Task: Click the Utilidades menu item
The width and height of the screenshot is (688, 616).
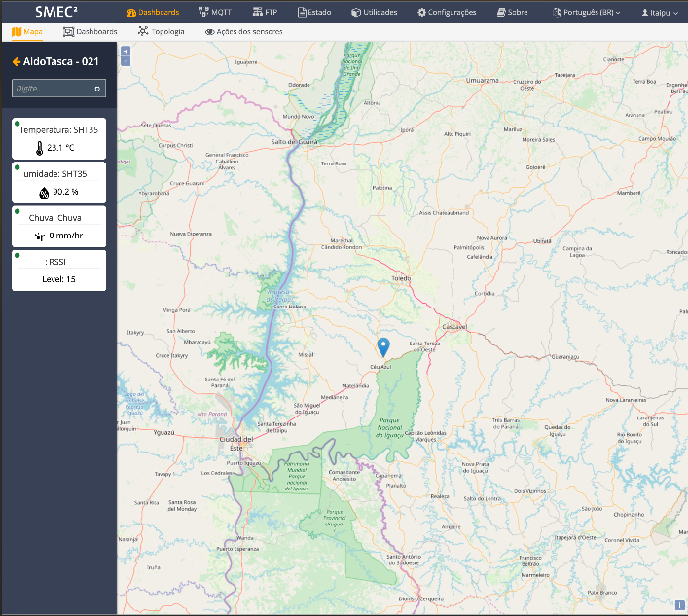Action: (x=375, y=13)
